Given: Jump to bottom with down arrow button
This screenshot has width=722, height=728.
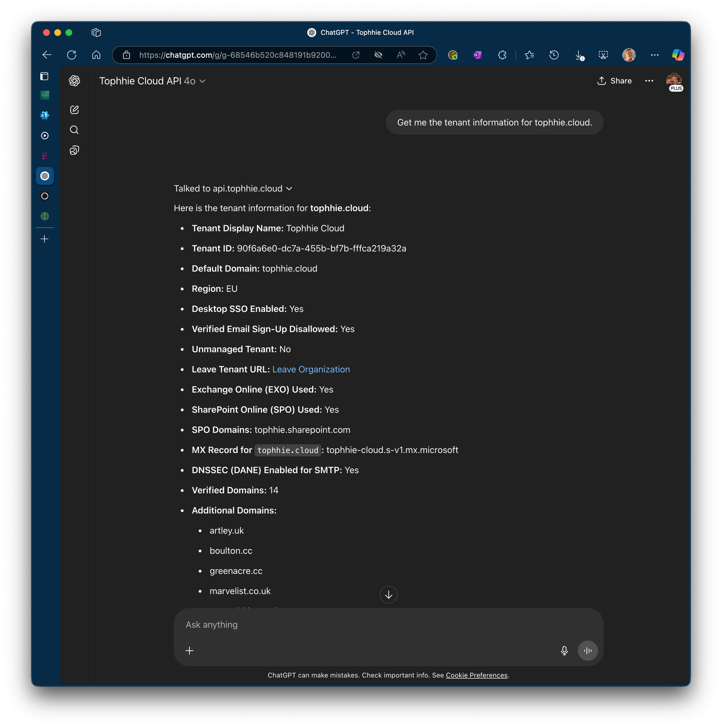Looking at the screenshot, I should pyautogui.click(x=389, y=595).
